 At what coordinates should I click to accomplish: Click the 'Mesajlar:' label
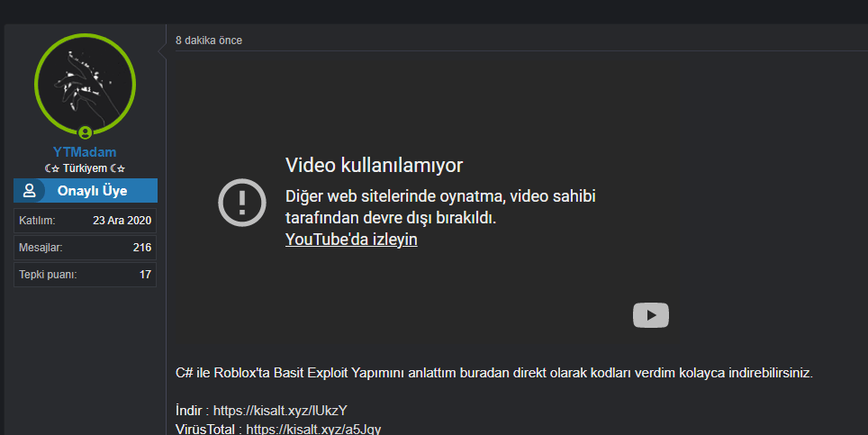(x=41, y=248)
